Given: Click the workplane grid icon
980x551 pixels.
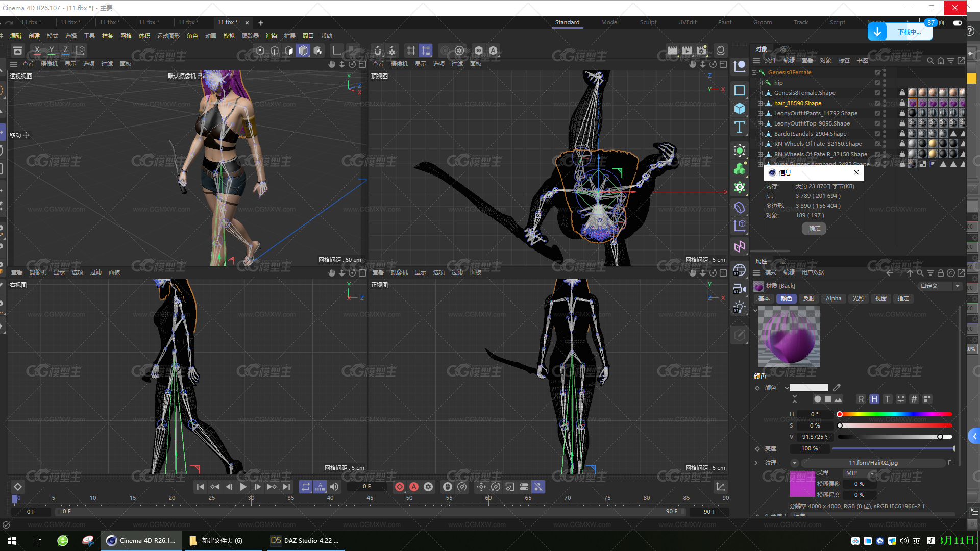Looking at the screenshot, I should pyautogui.click(x=411, y=51).
